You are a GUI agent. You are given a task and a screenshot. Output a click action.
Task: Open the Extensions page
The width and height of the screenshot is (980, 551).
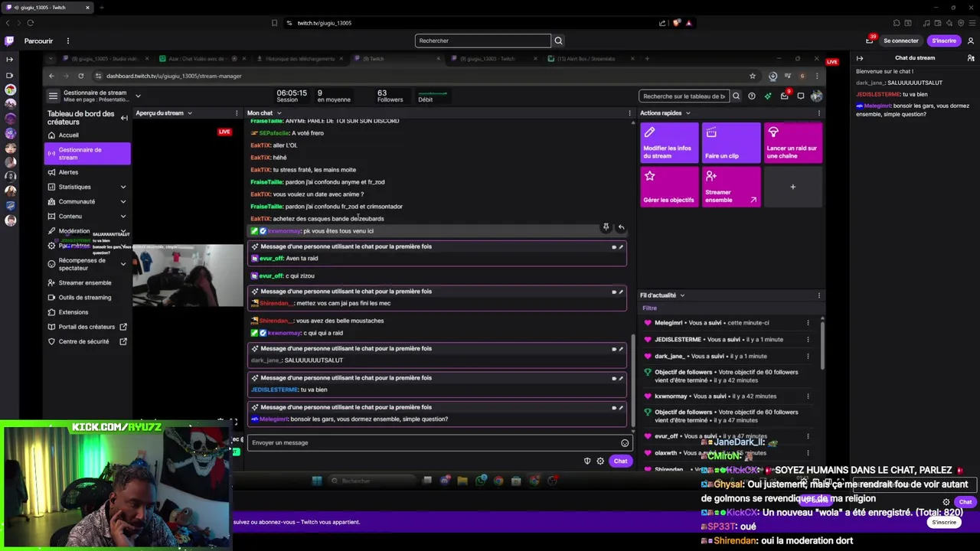(73, 312)
